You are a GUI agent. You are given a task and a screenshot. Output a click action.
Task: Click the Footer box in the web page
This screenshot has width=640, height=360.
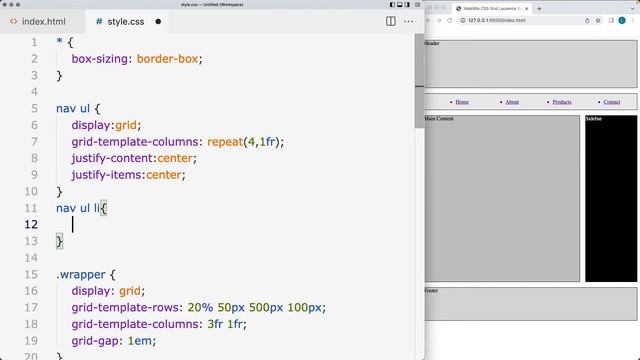(x=531, y=304)
